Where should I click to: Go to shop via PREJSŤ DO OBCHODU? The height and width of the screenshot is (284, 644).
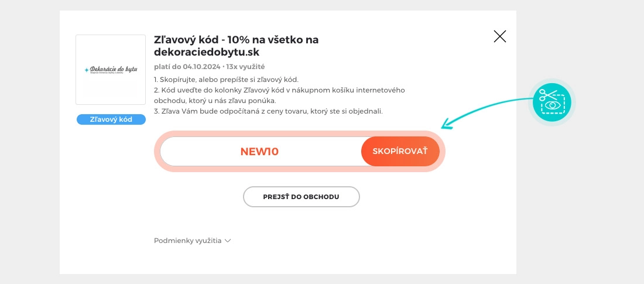pyautogui.click(x=301, y=197)
